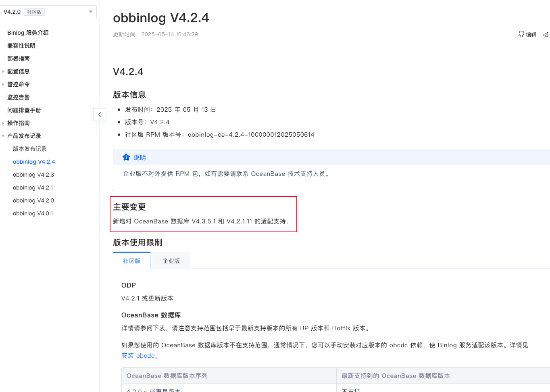Open obbinlog V4.2.0 release notes
Image resolution: width=550 pixels, height=392 pixels.
(33, 200)
